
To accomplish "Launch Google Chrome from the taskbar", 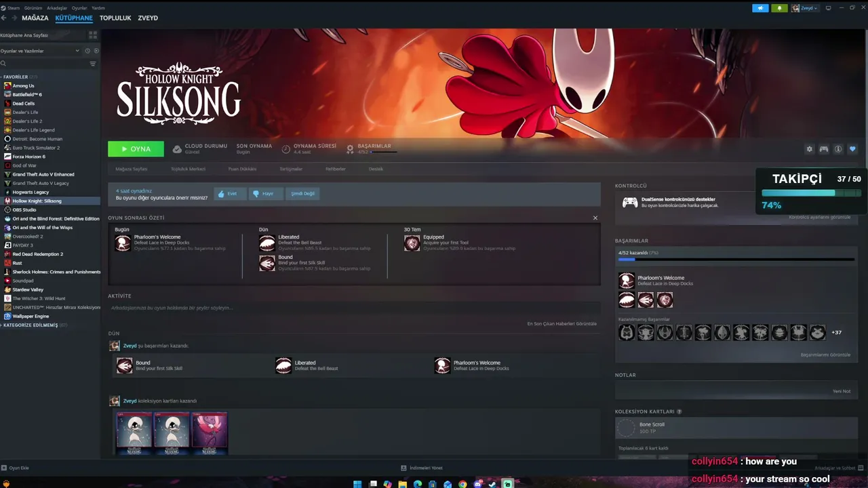I will coord(462,484).
